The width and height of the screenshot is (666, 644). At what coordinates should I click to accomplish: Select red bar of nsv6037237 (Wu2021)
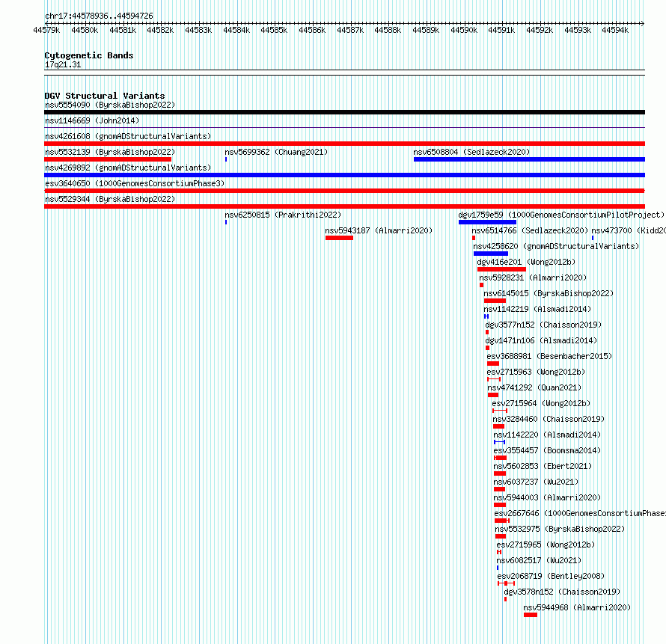(500, 489)
